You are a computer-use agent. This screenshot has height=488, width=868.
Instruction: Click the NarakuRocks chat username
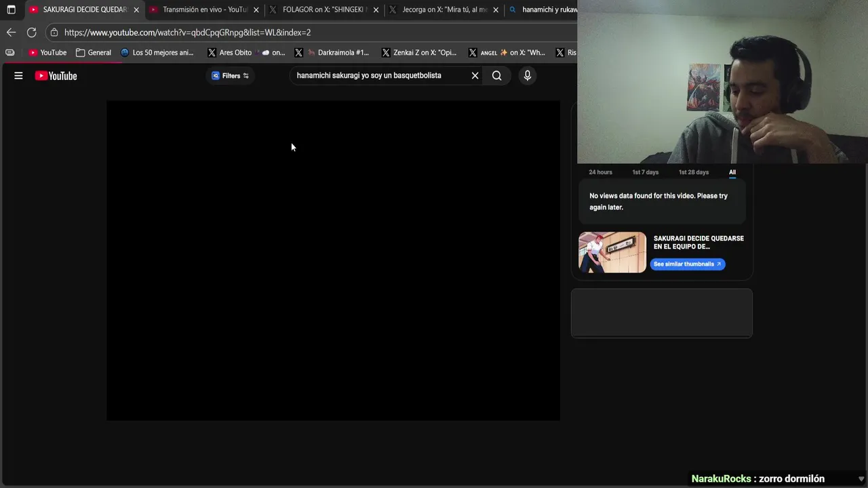tap(721, 479)
